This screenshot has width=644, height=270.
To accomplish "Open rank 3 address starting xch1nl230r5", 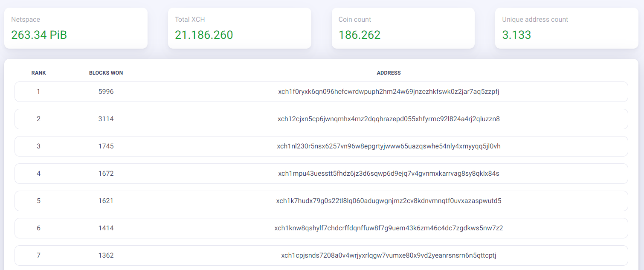I will [x=389, y=146].
